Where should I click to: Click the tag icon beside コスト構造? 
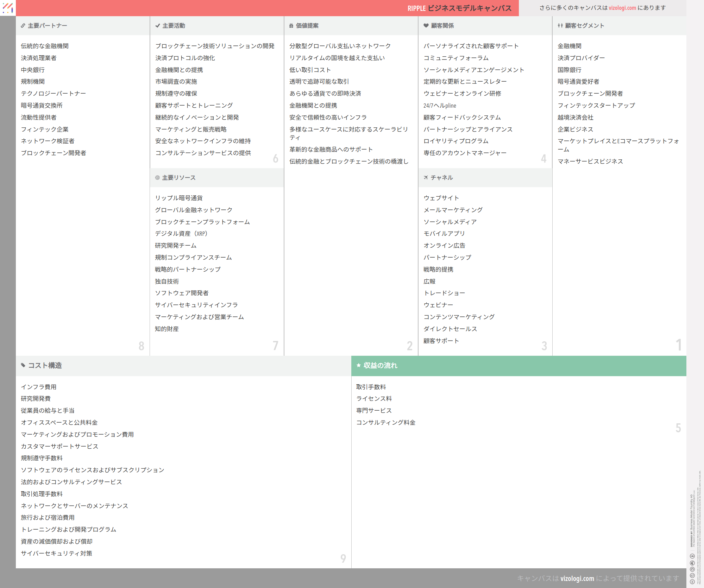23,365
